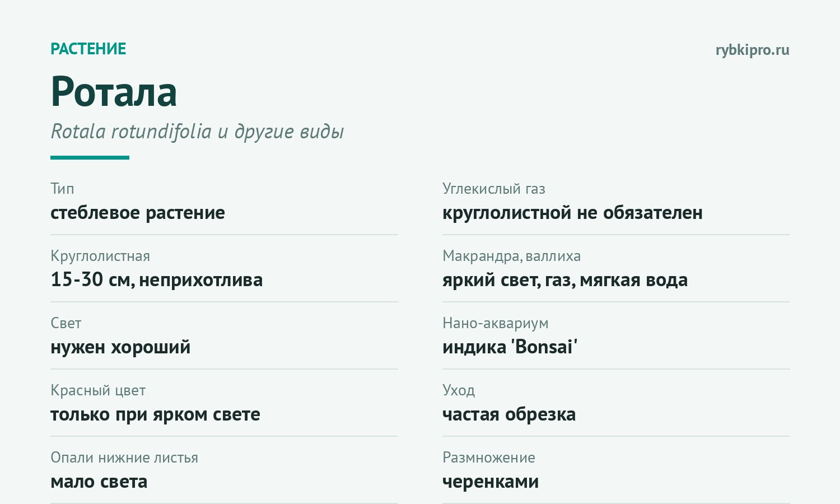Screen dimensions: 840x504
Task: Click the 'Уход' label
Action: (x=459, y=390)
